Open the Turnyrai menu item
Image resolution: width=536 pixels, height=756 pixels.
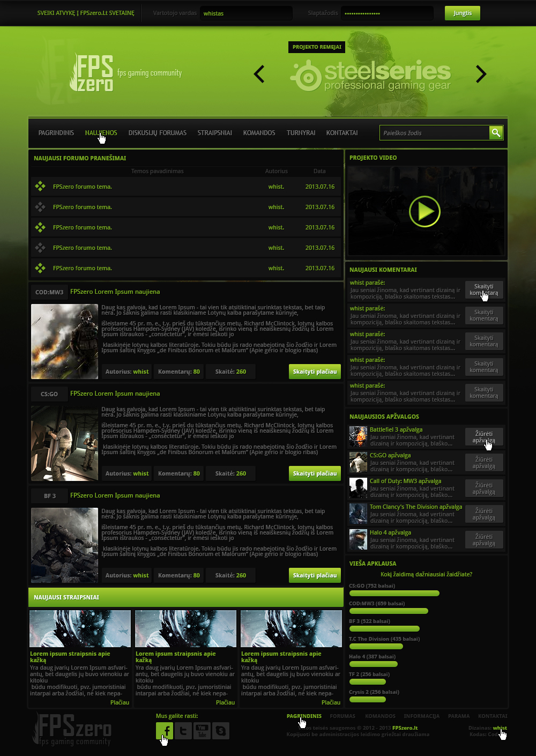coord(301,132)
